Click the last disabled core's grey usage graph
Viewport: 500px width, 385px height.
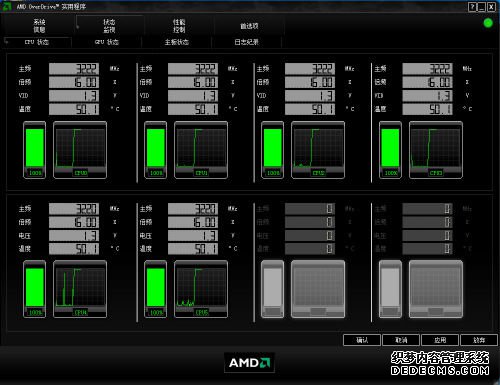coord(436,289)
